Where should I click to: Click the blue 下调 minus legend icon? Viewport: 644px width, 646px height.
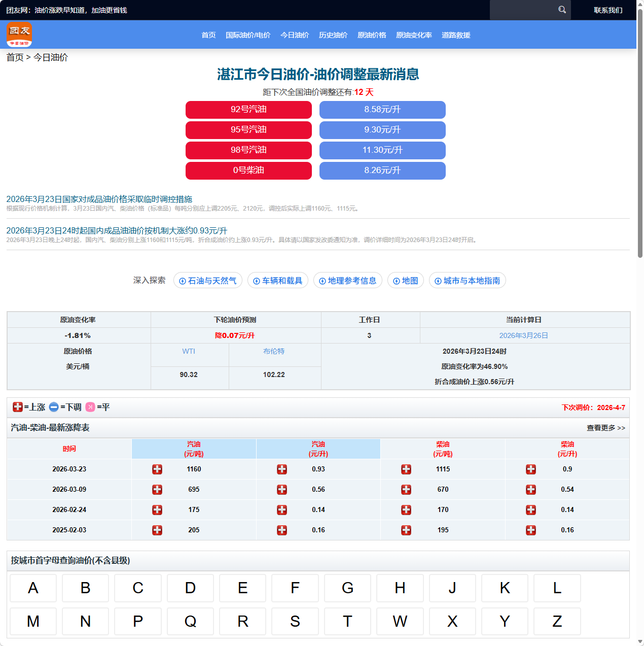pos(53,406)
